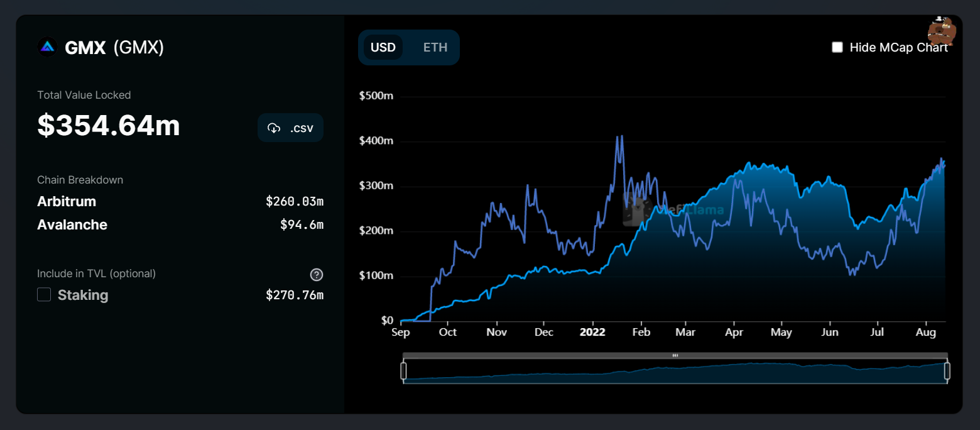Click the llama avatar in the top-right corner
The image size is (980, 430).
pyautogui.click(x=942, y=30)
